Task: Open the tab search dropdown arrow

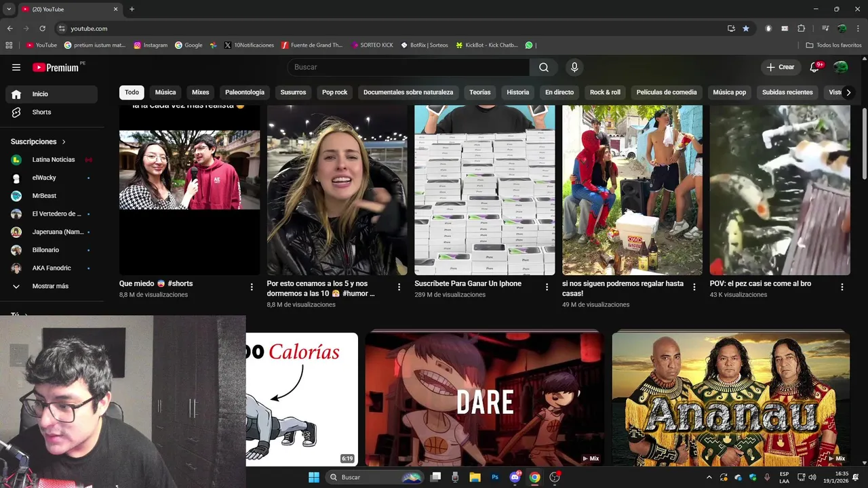Action: 9,9
